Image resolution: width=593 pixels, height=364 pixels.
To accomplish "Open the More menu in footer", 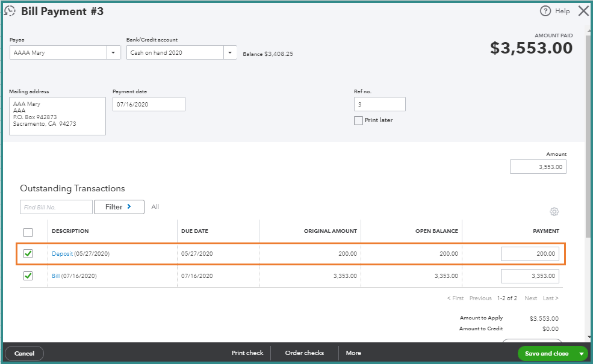I will point(353,353).
